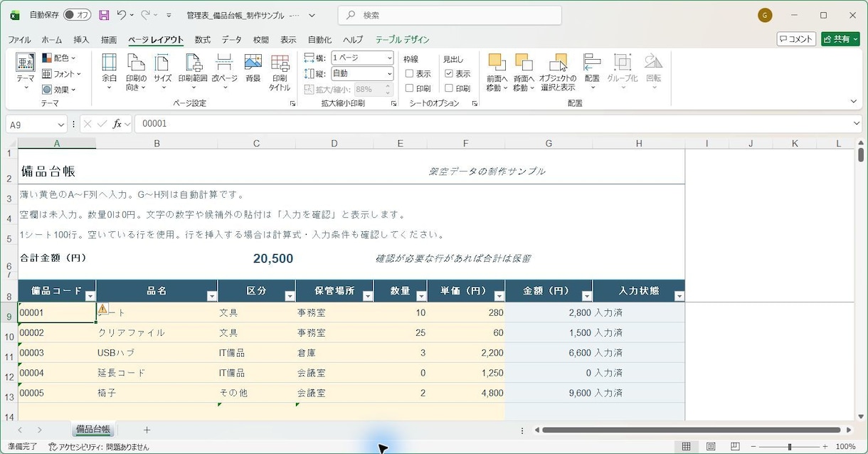The image size is (868, 454).
Task: Open the 改ページ breaks menu
Action: 224,72
